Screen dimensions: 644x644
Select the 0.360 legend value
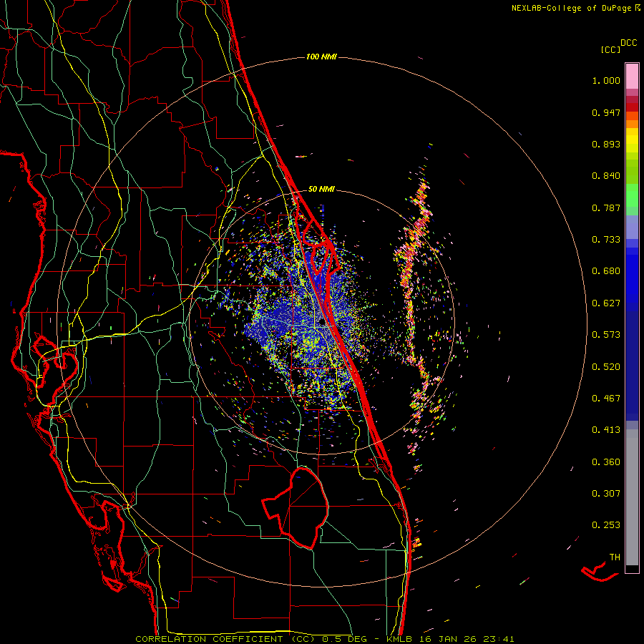point(606,462)
